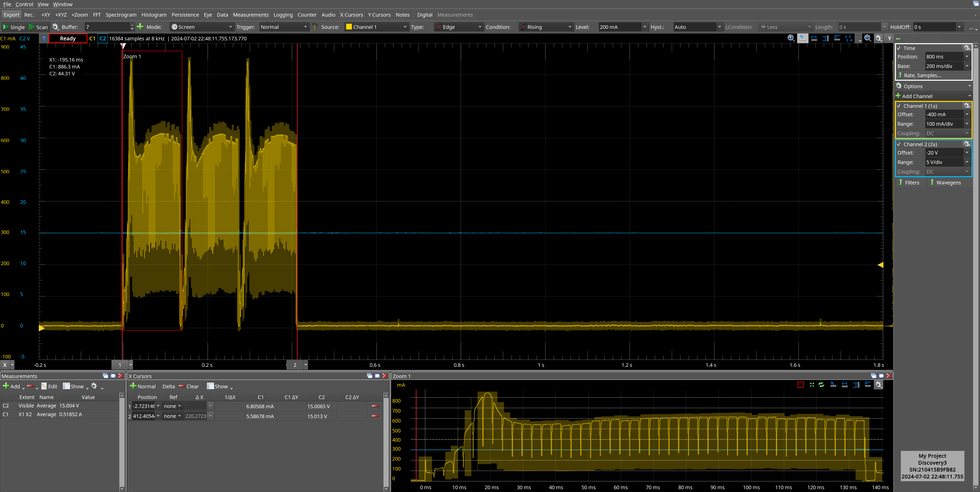Screen dimensions: 980x492
Task: Switch to the Spectrogram tab
Action: [x=121, y=15]
